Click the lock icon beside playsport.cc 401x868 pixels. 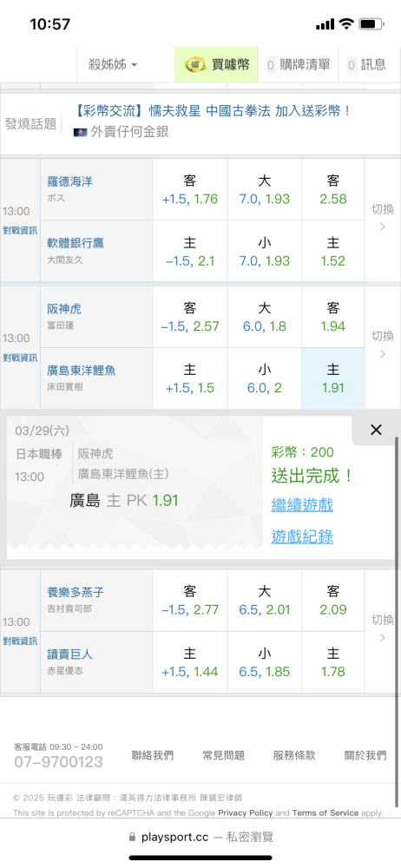point(132,837)
